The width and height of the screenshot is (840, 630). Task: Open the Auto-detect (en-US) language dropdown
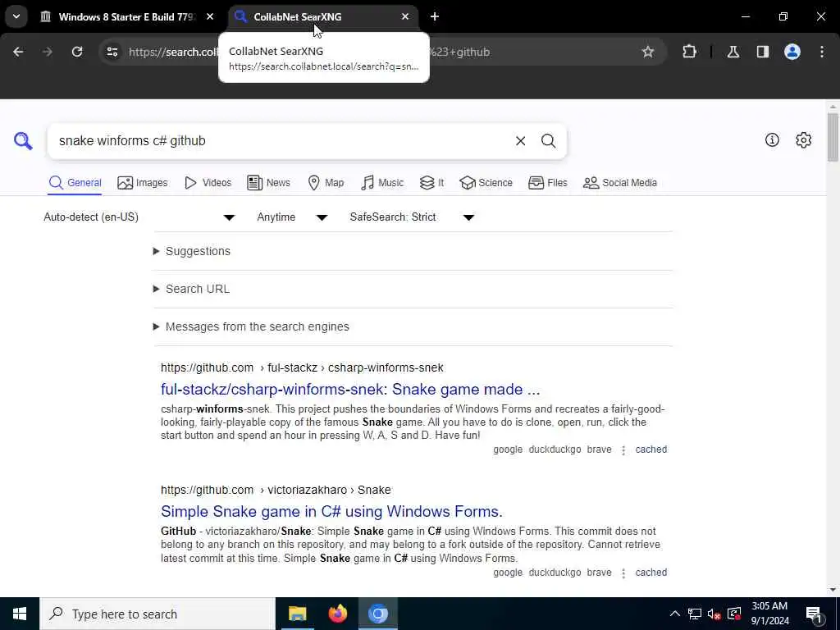pyautogui.click(x=139, y=217)
